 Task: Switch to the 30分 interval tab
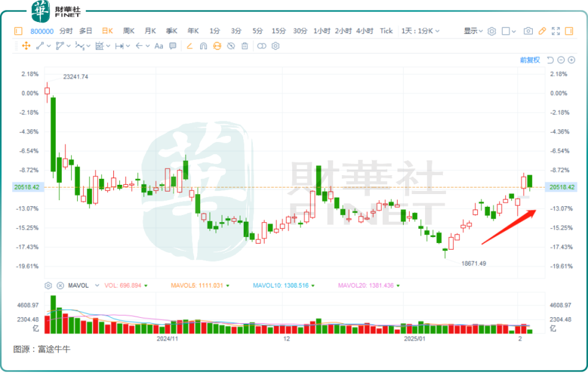300,31
